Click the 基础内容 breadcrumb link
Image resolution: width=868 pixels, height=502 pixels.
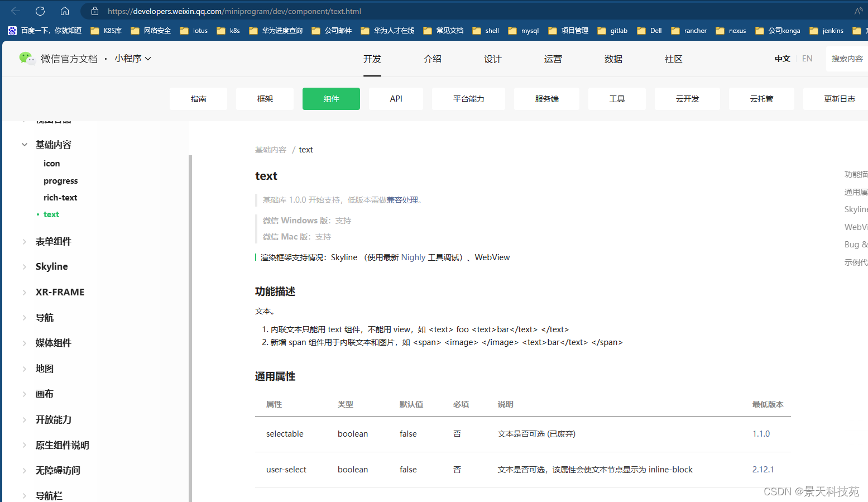click(x=271, y=150)
